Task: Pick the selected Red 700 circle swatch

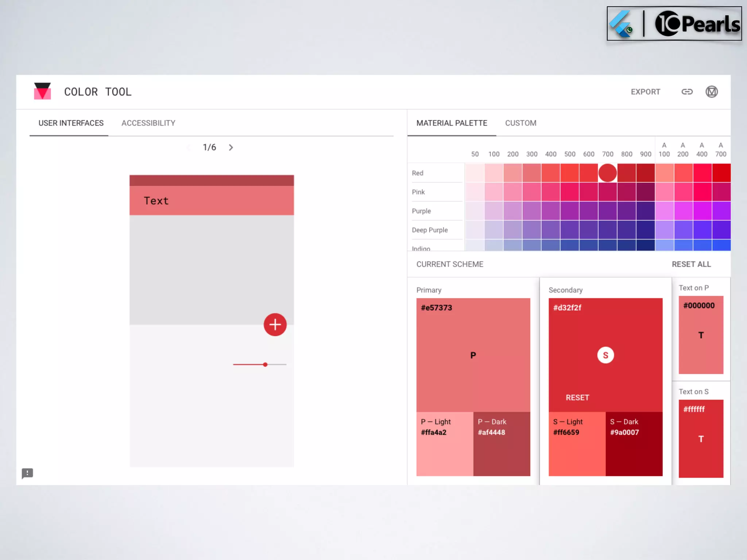Action: pos(607,173)
